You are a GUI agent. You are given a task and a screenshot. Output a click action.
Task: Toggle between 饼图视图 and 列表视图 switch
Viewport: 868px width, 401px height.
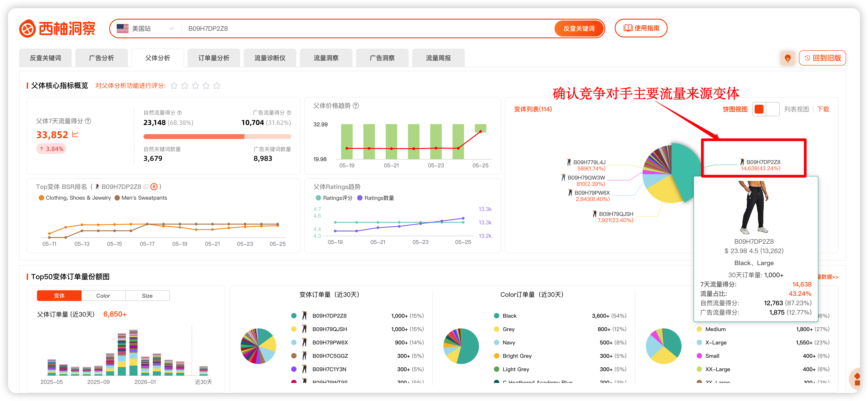coord(766,109)
